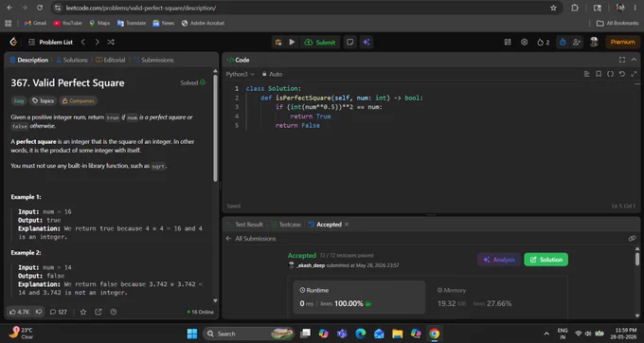The image size is (644, 343).
Task: Open the Editorial tab
Action: 111,60
